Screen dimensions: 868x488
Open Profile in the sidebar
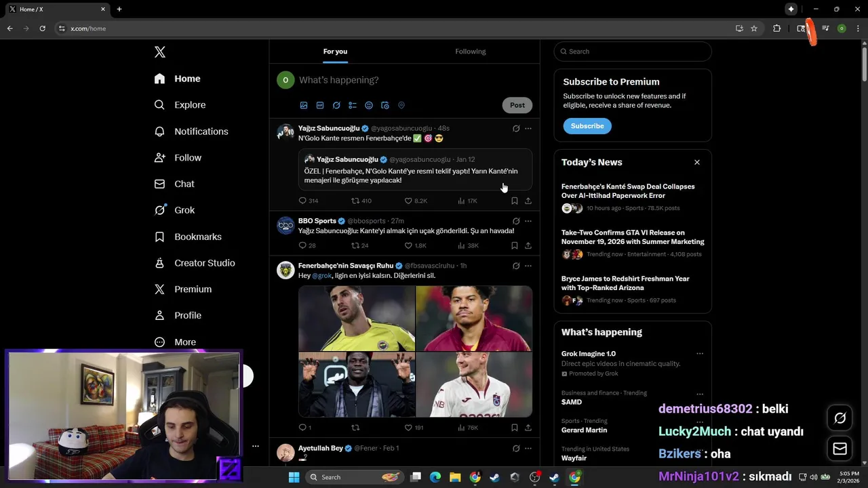178,316
